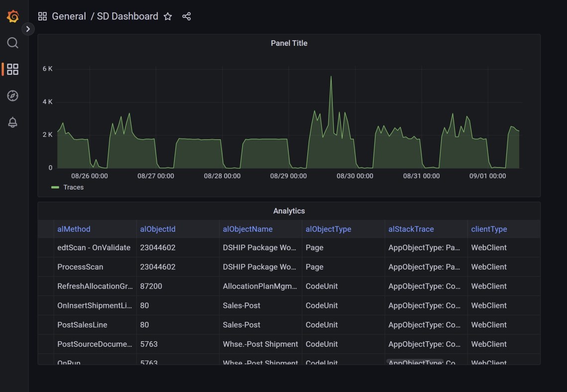Open the Explore compass icon
Image resolution: width=567 pixels, height=392 pixels.
12,96
